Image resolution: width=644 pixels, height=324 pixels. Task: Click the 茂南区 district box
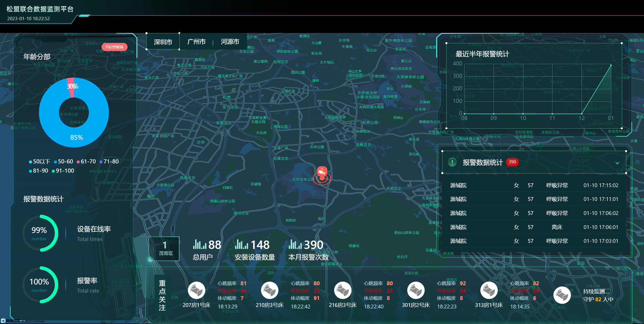pos(164,249)
